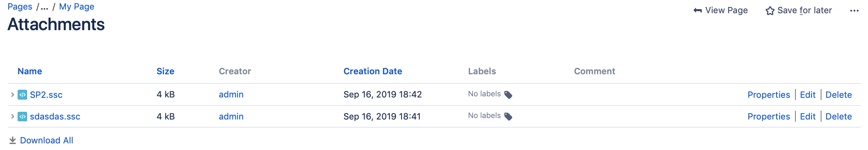Sort attachments by Name column
The width and height of the screenshot is (868, 150).
(30, 71)
